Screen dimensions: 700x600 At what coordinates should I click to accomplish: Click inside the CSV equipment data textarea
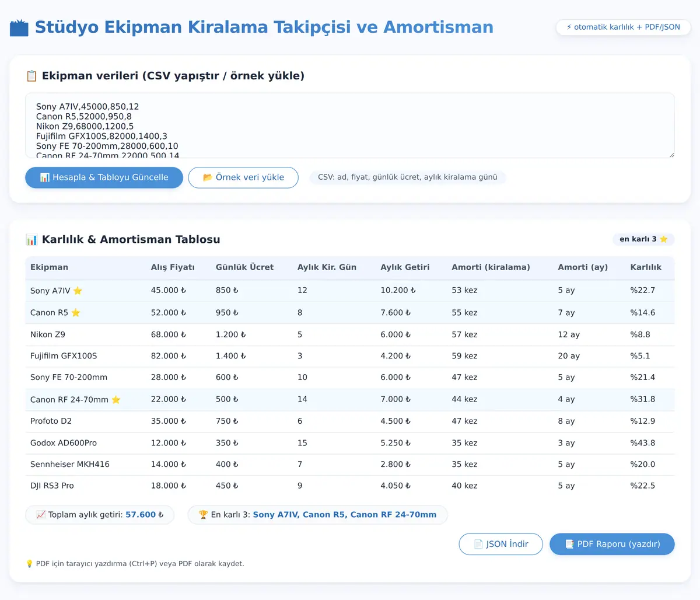click(x=350, y=125)
